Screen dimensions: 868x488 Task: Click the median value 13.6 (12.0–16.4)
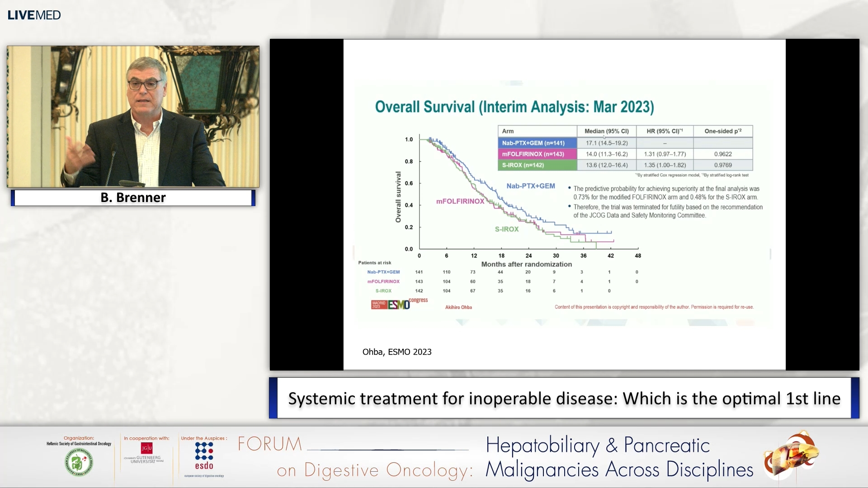[607, 165]
